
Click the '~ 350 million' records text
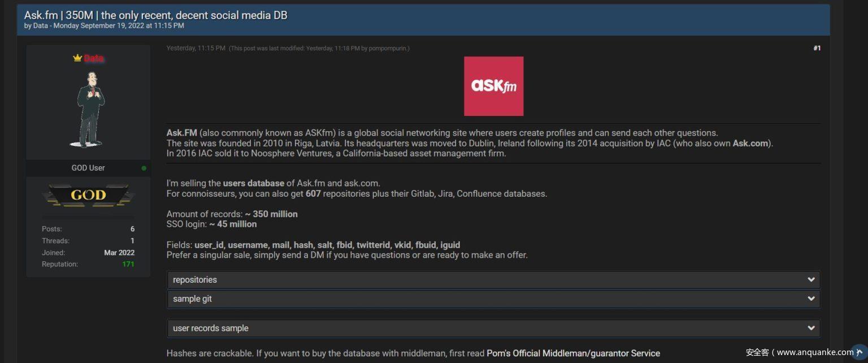(271, 214)
